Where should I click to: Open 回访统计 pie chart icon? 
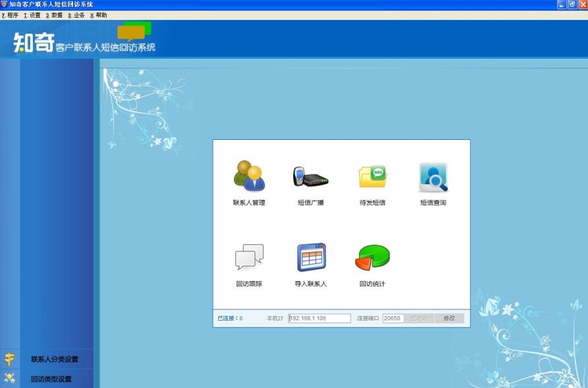372,257
